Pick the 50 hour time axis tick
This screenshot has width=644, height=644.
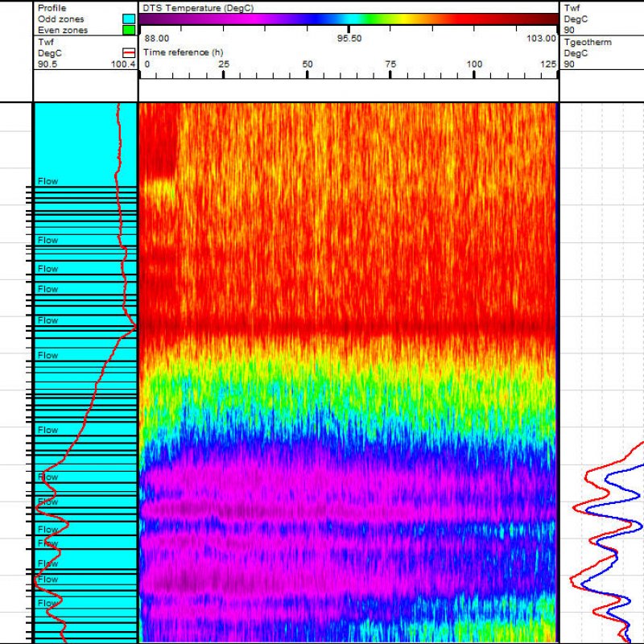pyautogui.click(x=307, y=64)
